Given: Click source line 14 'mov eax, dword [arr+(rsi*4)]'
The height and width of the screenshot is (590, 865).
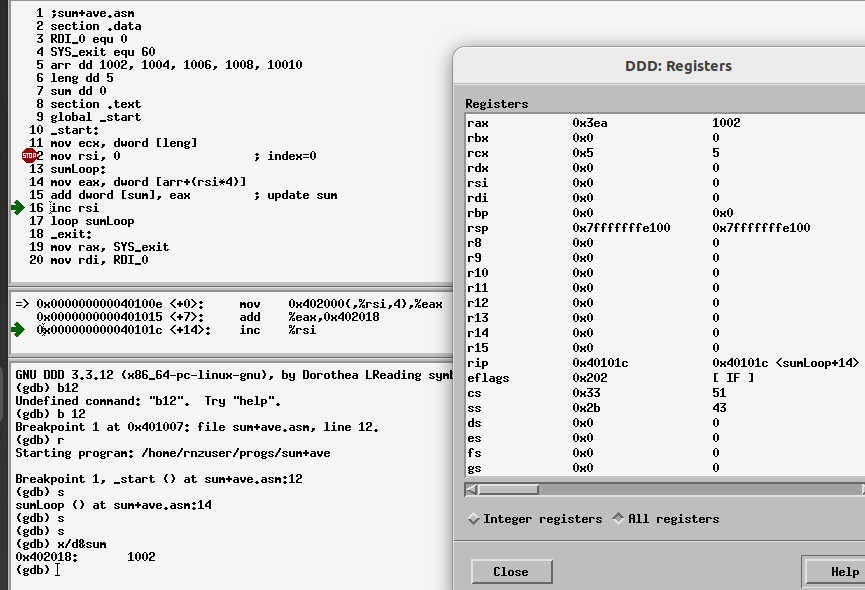Looking at the screenshot, I should 148,182.
